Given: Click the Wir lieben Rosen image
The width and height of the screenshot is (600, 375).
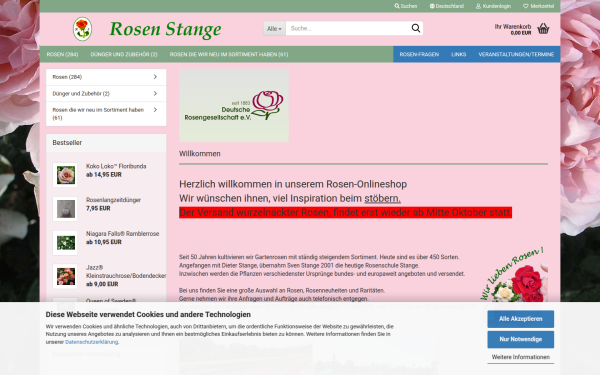Looking at the screenshot, I should (x=514, y=275).
